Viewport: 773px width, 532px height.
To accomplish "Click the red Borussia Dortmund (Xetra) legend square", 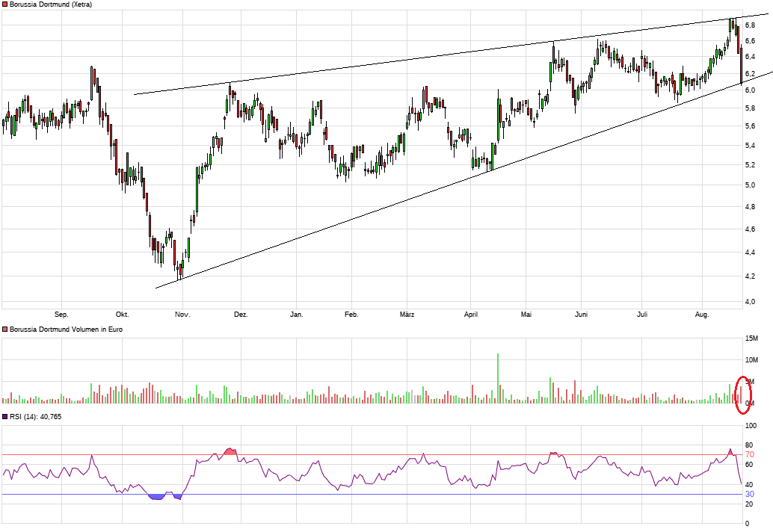I will (5, 4).
